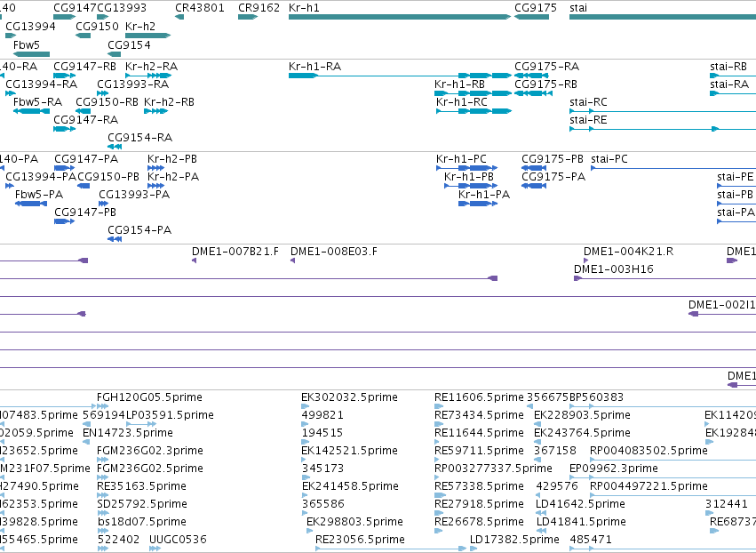Click the CG13994 gene label in top track

tap(30, 26)
